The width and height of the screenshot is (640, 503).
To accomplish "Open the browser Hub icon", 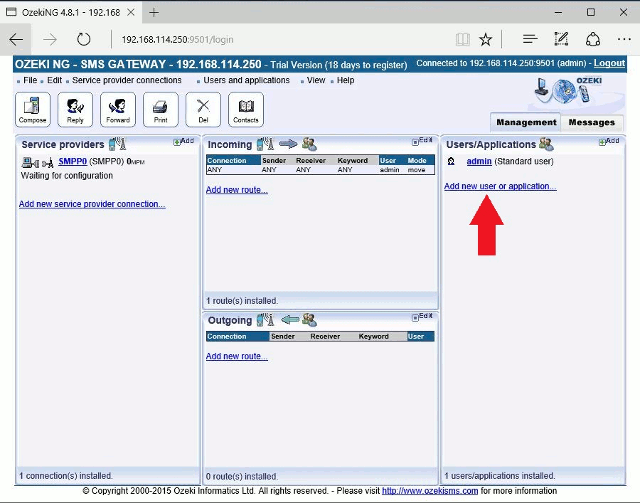I will pyautogui.click(x=530, y=39).
